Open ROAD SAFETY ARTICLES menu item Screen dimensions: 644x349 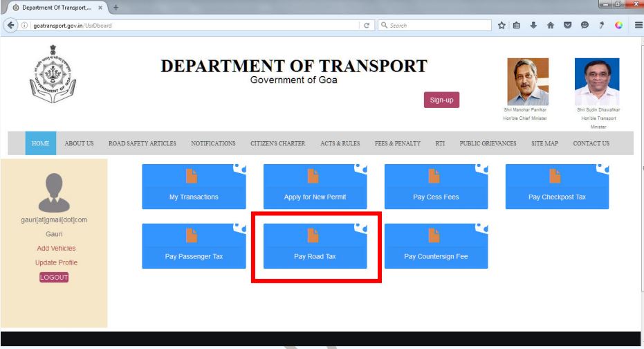(142, 143)
